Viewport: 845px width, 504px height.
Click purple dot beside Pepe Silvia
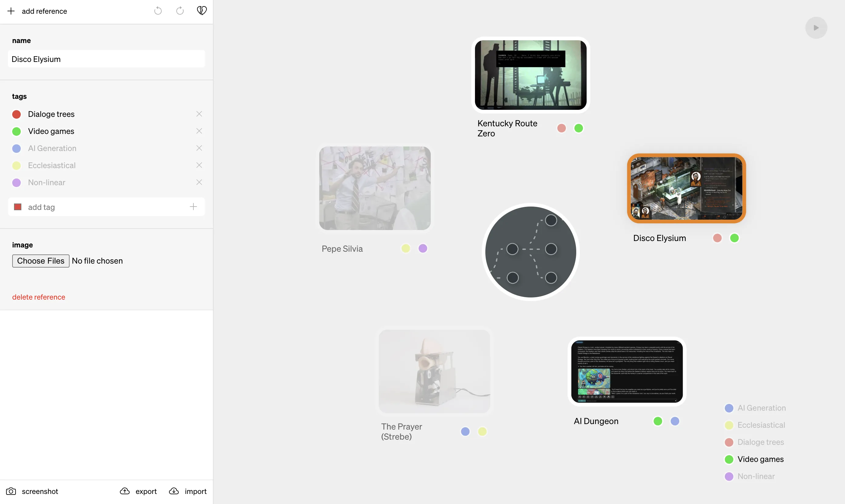pos(423,249)
